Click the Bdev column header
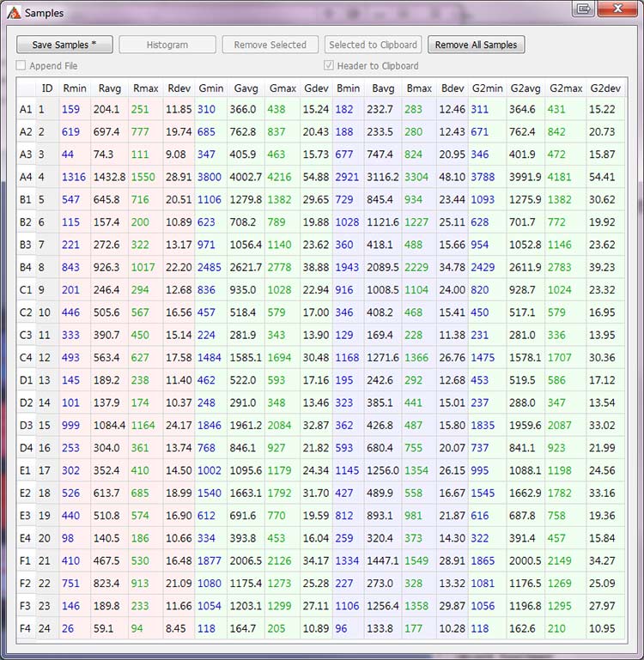This screenshot has height=660, width=644. pos(453,88)
